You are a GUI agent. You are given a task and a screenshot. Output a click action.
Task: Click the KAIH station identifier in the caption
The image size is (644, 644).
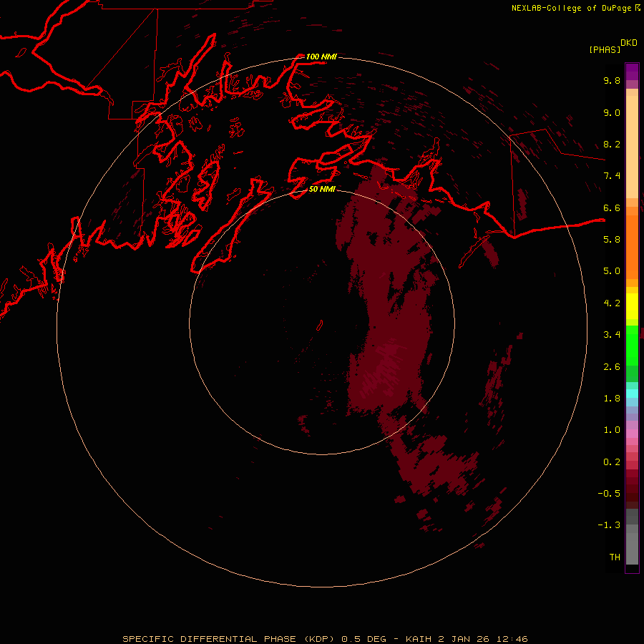pyautogui.click(x=418, y=639)
